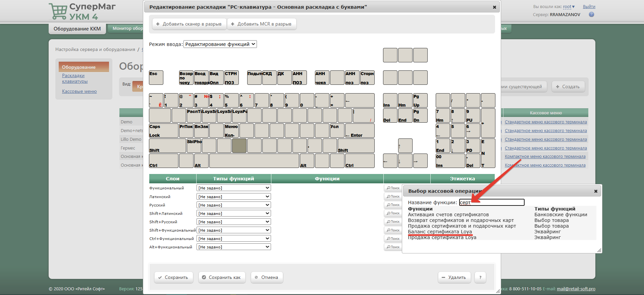This screenshot has width=644, height=295.
Task: Open the root user dropdown menu
Action: pyautogui.click(x=569, y=7)
